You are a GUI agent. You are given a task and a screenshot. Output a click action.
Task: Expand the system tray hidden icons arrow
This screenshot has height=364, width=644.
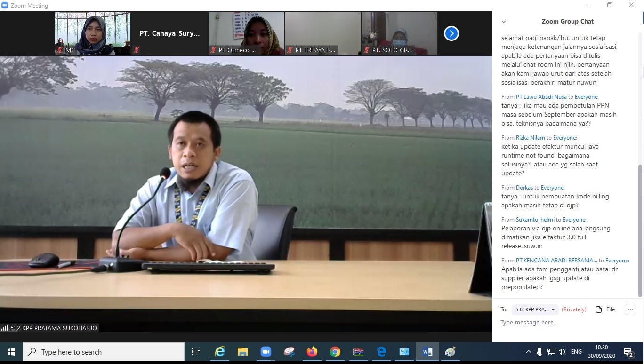click(x=528, y=352)
